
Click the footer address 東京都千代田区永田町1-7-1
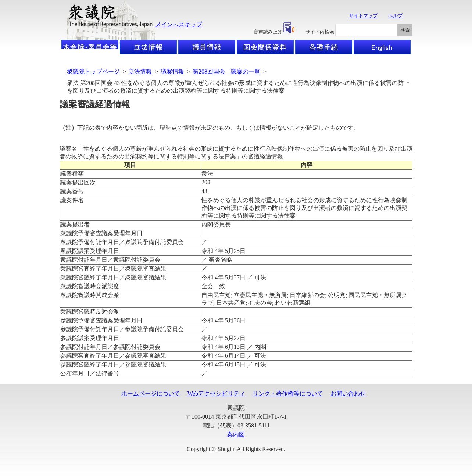coord(251,417)
